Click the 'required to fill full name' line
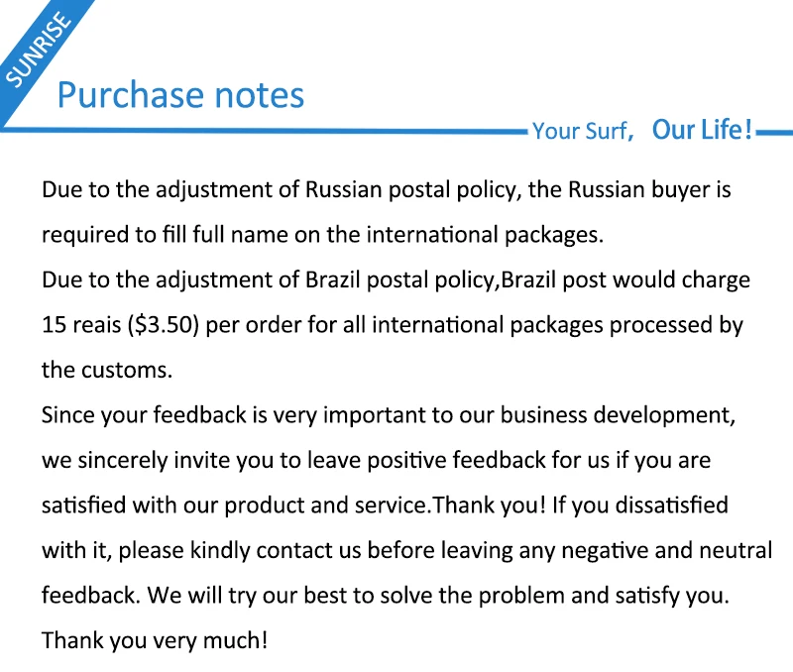Screen dimensions: 793x672 323,235
